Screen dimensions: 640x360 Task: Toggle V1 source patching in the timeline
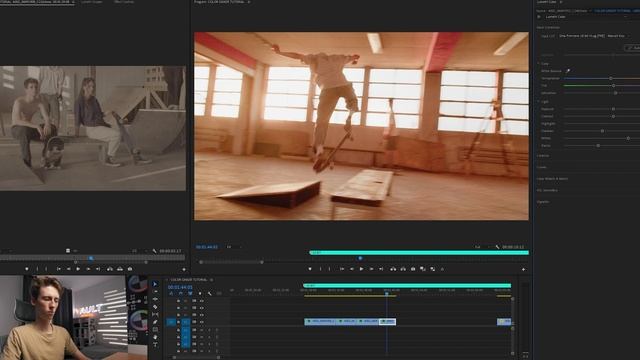[171, 322]
